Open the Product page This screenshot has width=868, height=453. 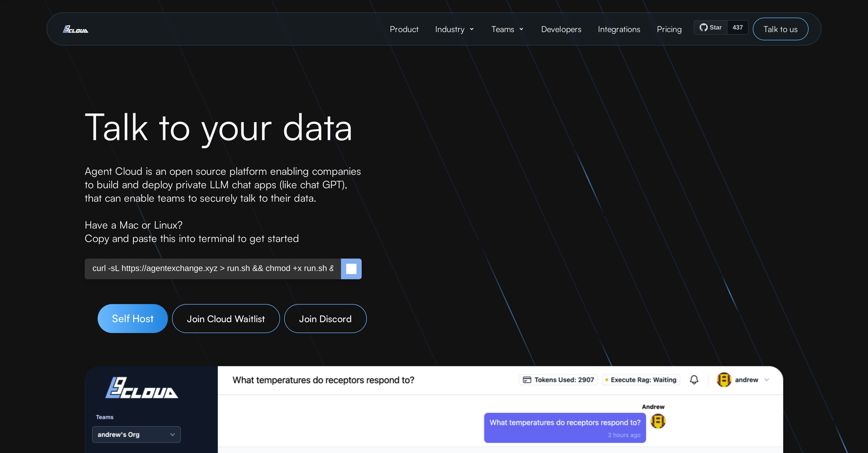point(404,29)
